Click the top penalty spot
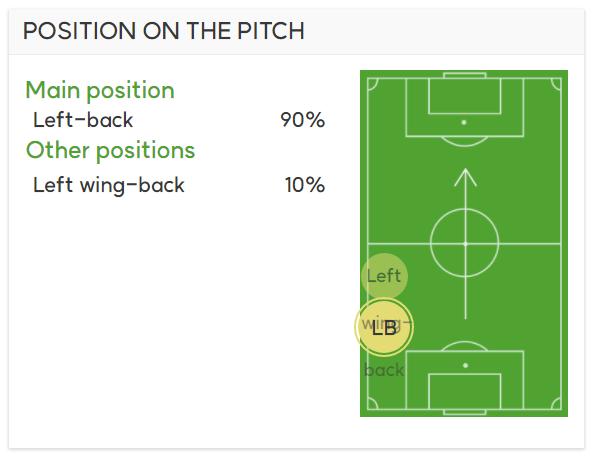593x459 pixels. coord(464,123)
